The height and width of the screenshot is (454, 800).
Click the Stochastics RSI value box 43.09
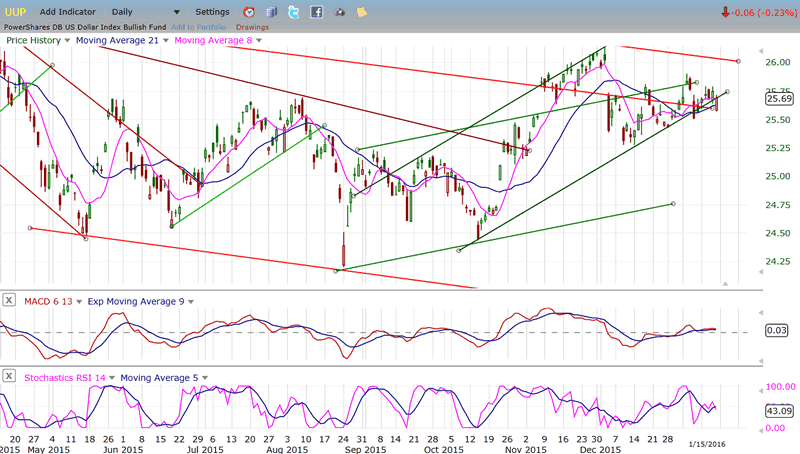[x=779, y=411]
